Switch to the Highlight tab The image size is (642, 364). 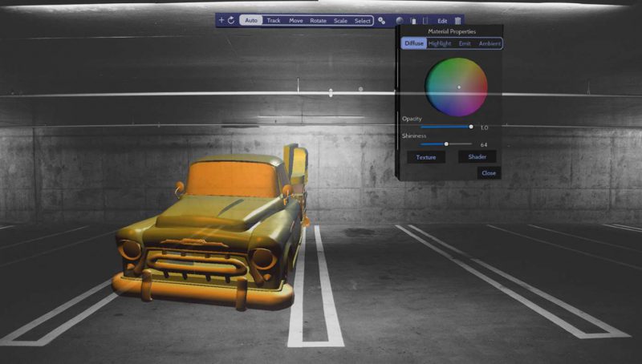click(440, 43)
